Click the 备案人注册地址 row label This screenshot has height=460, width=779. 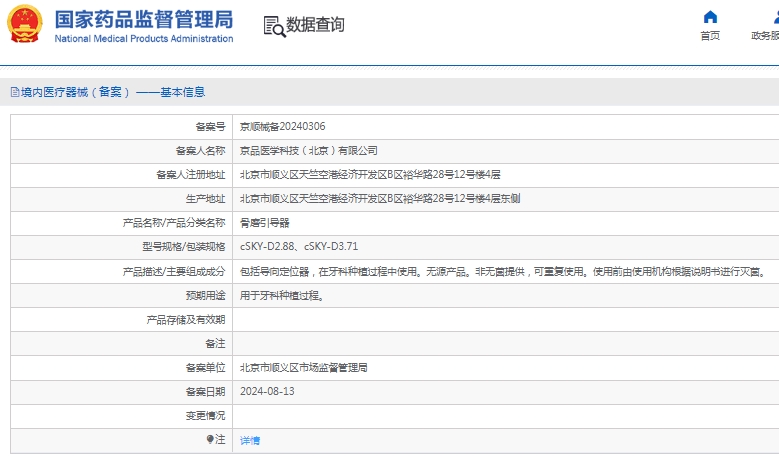pyautogui.click(x=191, y=174)
